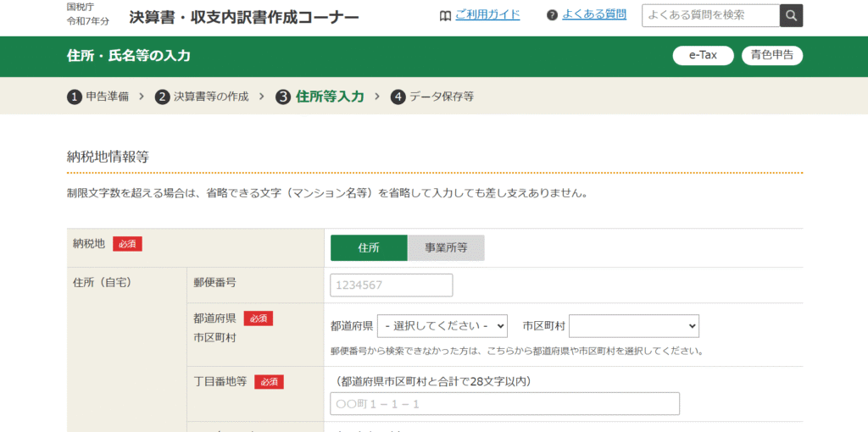Focus the よくある質問を検索 search field

(709, 16)
